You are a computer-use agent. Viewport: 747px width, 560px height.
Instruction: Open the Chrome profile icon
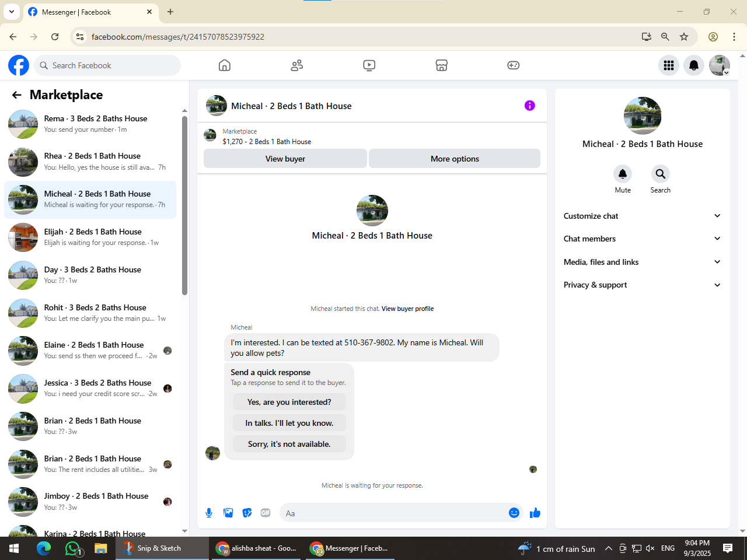point(713,37)
